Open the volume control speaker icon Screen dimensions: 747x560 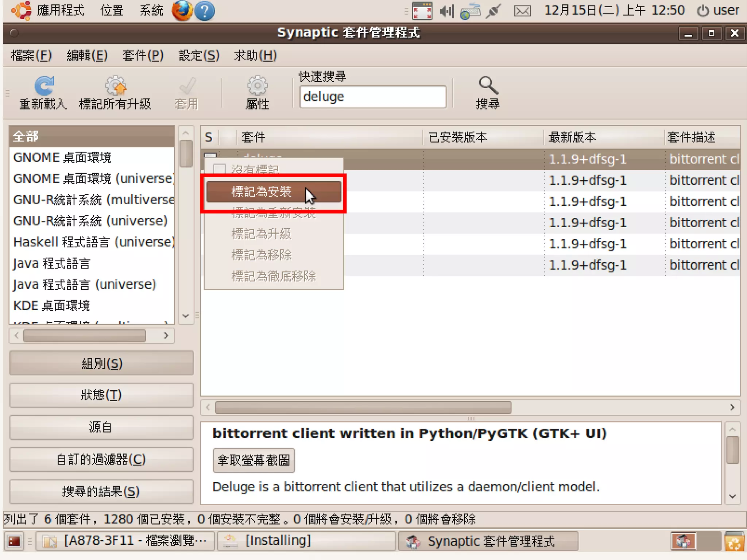point(446,11)
